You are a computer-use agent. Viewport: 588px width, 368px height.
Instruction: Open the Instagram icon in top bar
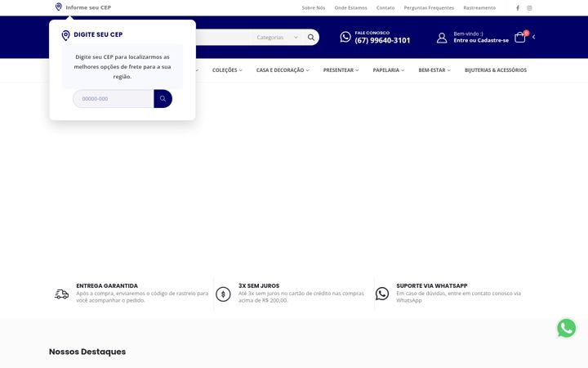pos(529,8)
